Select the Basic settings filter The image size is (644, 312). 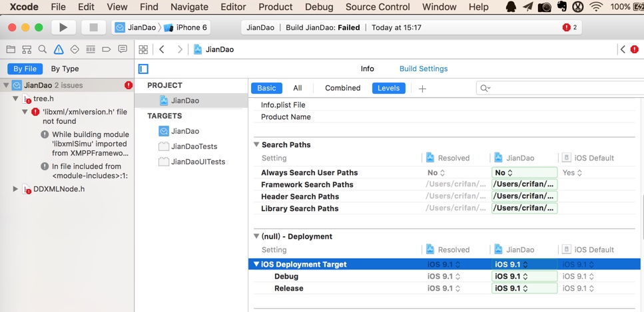pos(266,88)
